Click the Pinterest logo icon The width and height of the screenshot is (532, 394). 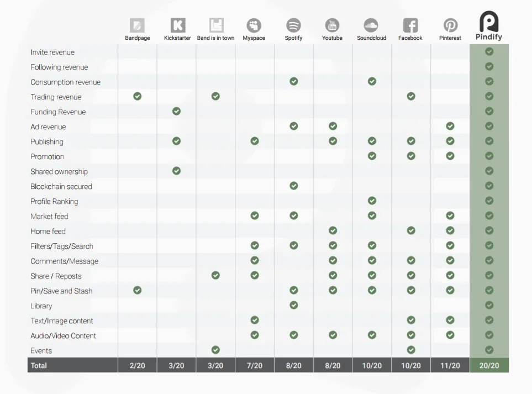pos(451,25)
